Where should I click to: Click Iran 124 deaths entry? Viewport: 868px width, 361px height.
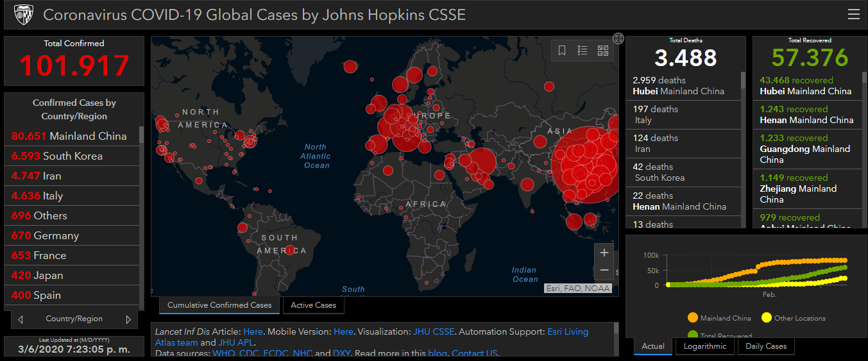(x=683, y=144)
